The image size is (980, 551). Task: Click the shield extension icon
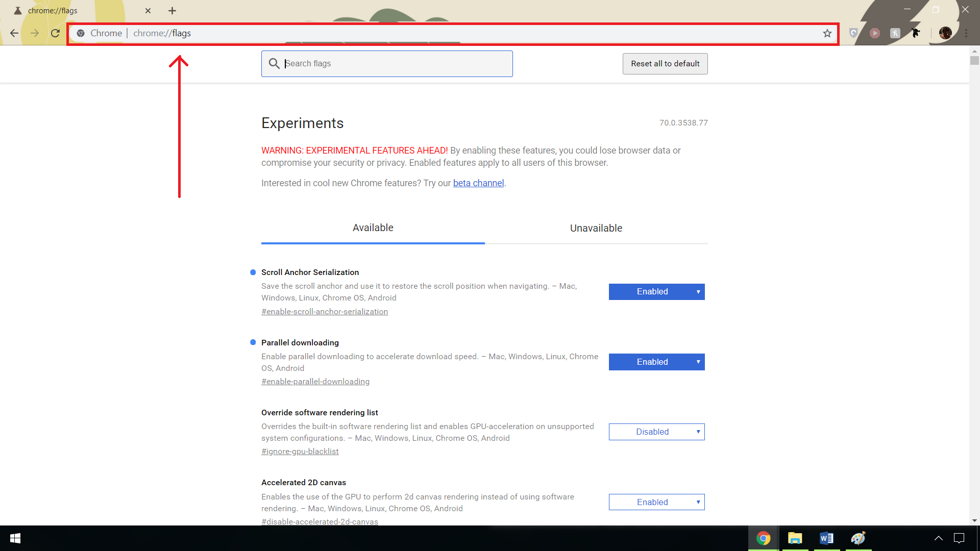853,33
